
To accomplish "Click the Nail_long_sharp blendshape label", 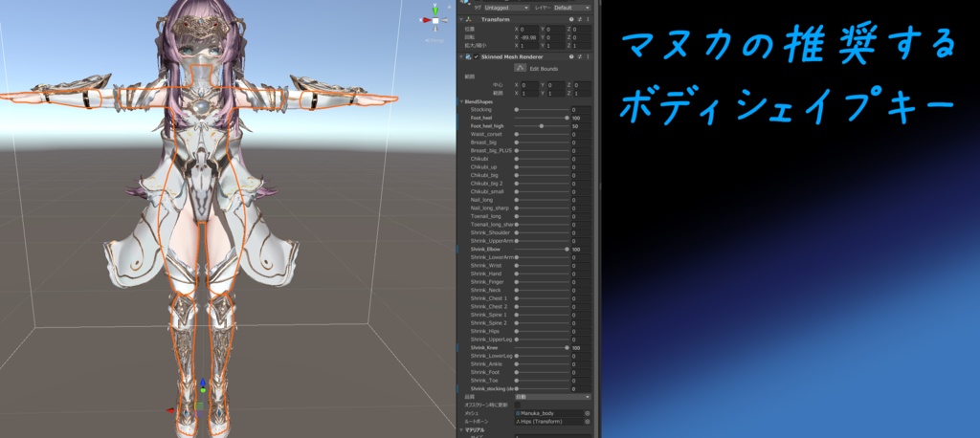I will pos(490,208).
